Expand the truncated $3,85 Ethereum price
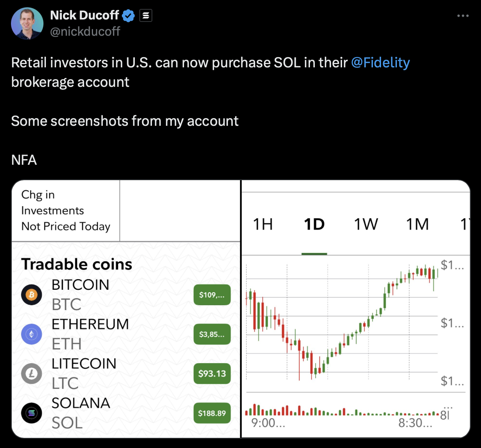Viewport: 481px width, 448px height. coord(212,334)
